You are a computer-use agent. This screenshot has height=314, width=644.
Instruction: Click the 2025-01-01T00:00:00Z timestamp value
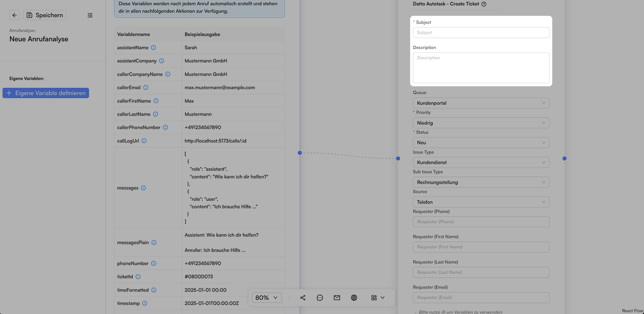212,303
